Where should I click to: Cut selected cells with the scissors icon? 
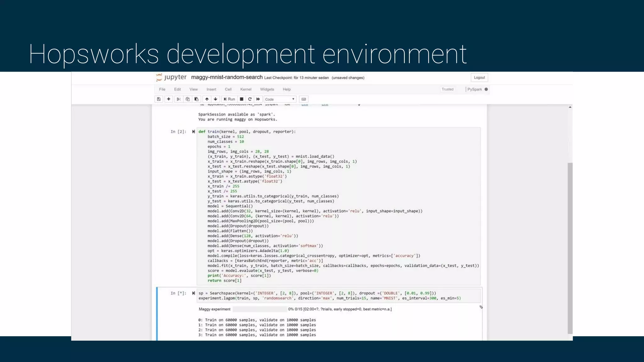[x=178, y=99]
